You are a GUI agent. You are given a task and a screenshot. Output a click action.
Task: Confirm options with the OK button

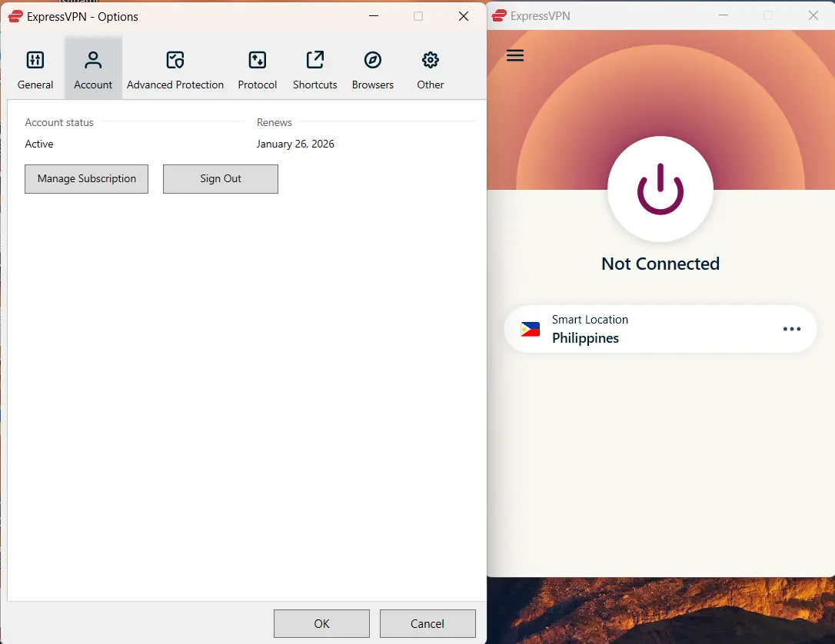(321, 623)
